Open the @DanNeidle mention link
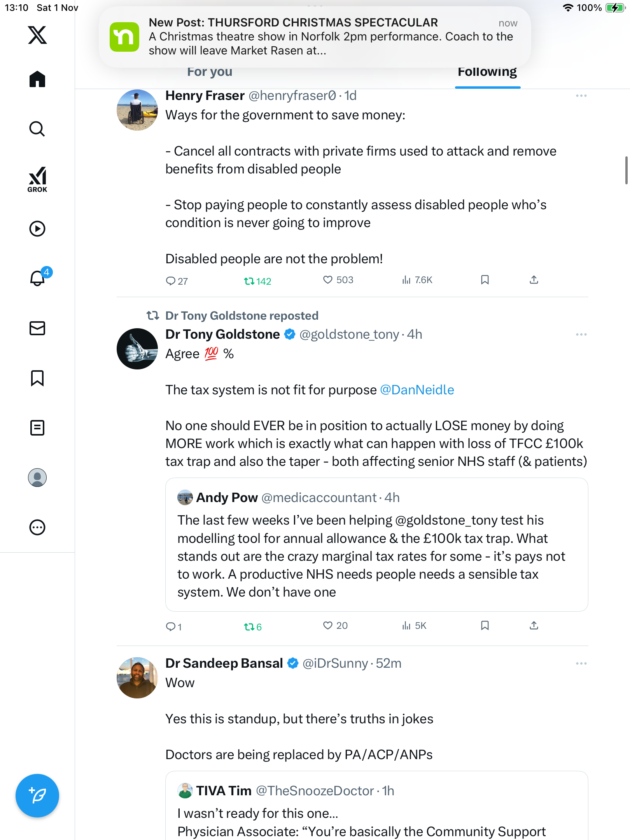630x840 pixels. click(x=417, y=390)
